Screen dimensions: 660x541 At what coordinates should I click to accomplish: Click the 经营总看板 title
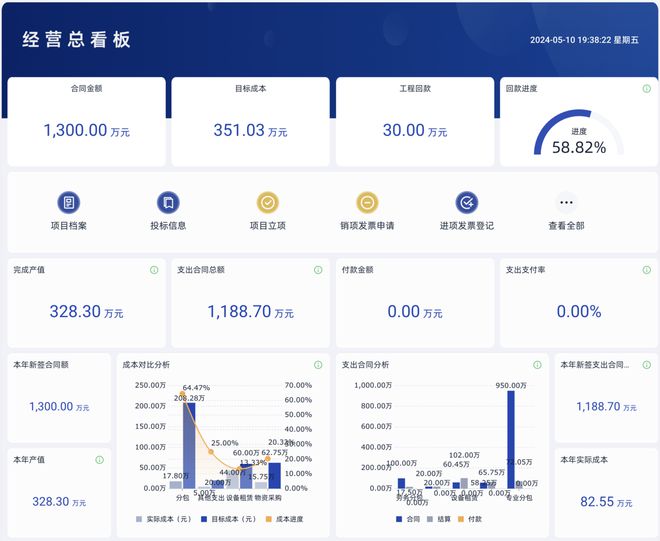click(76, 40)
